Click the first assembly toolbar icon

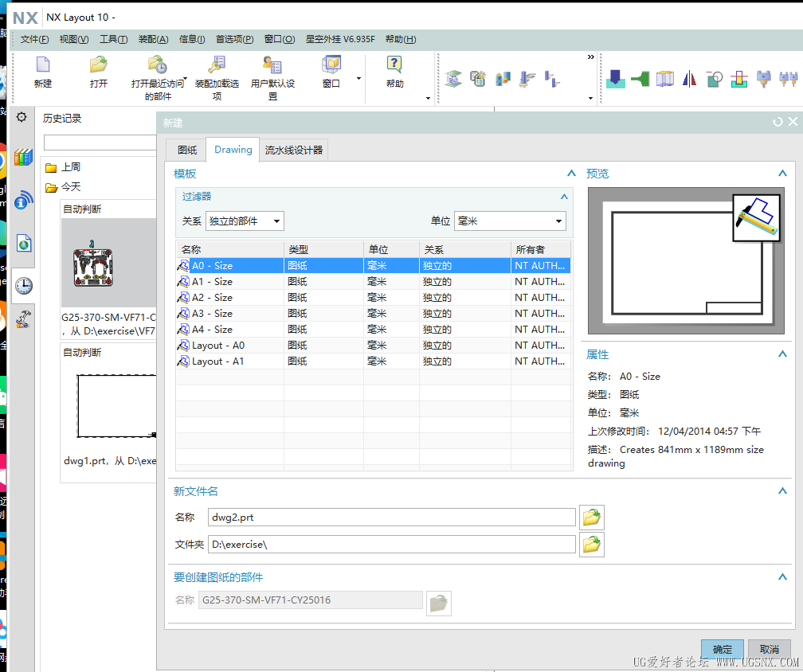tap(453, 79)
